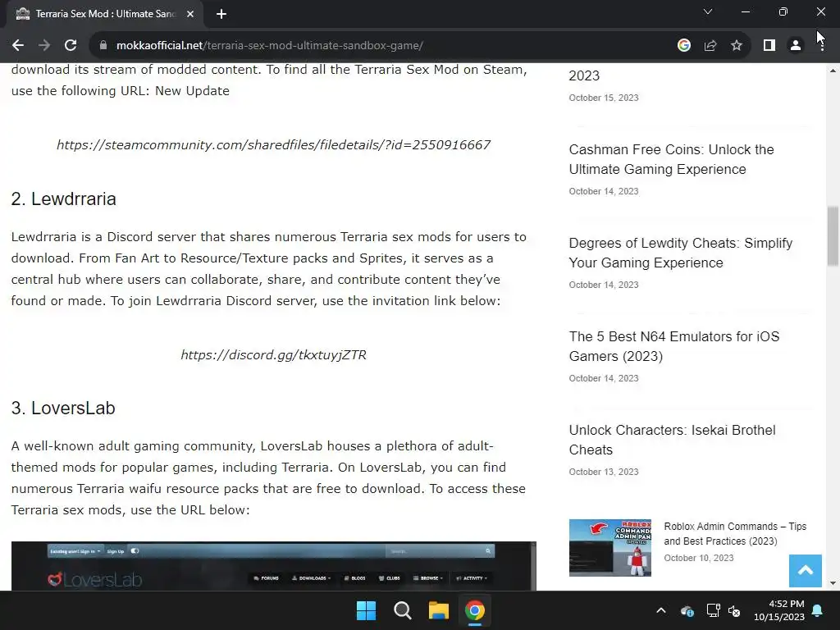840x630 pixels.
Task: Open the Windows Start menu
Action: point(367,610)
